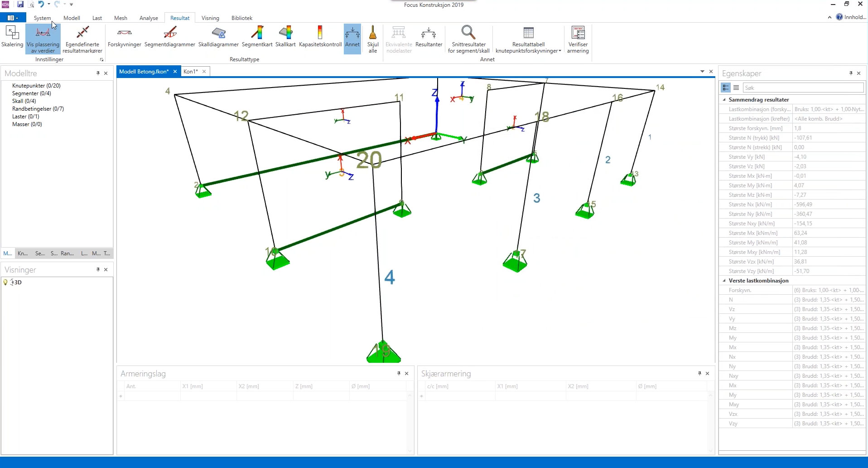Collapse Sammendrag resultater section
The height and width of the screenshot is (468, 868).
coord(724,100)
